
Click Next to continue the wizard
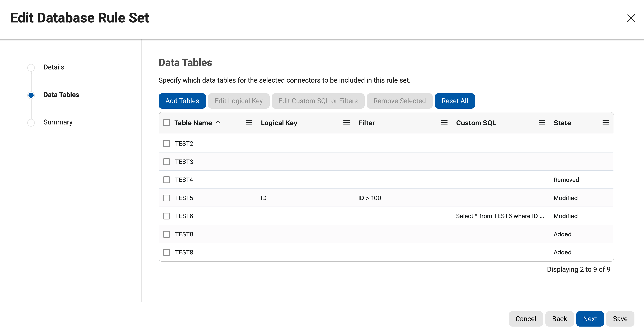tap(590, 319)
